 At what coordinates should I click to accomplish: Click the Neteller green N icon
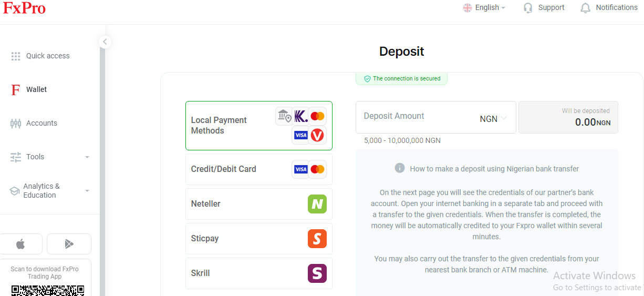(x=317, y=204)
